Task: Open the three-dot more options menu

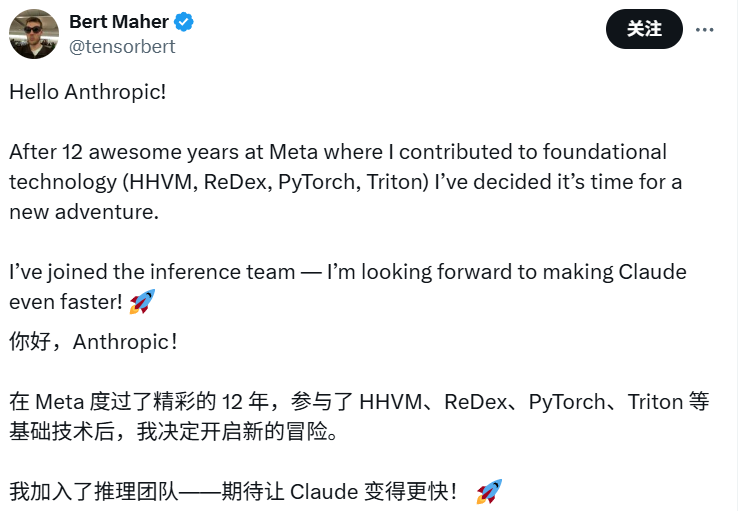Action: [x=704, y=29]
